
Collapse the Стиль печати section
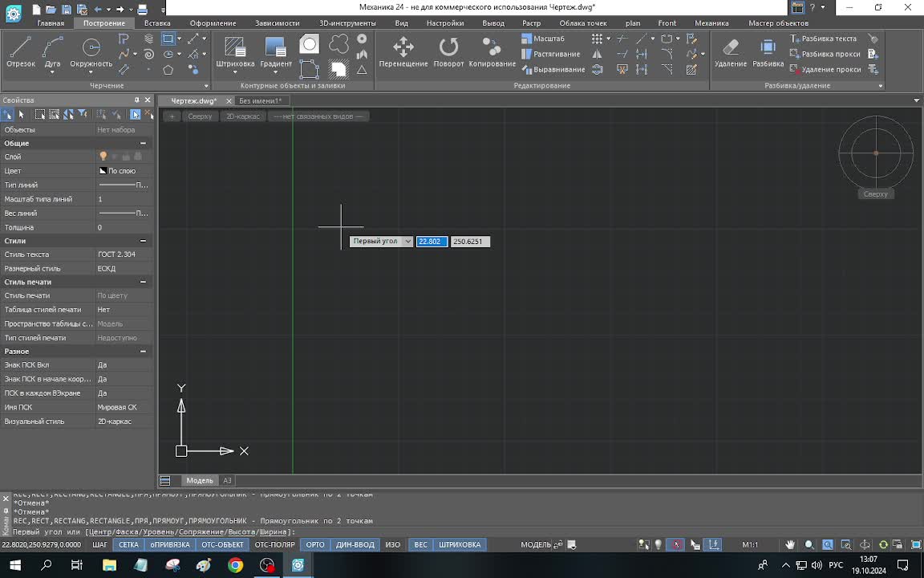(x=143, y=282)
